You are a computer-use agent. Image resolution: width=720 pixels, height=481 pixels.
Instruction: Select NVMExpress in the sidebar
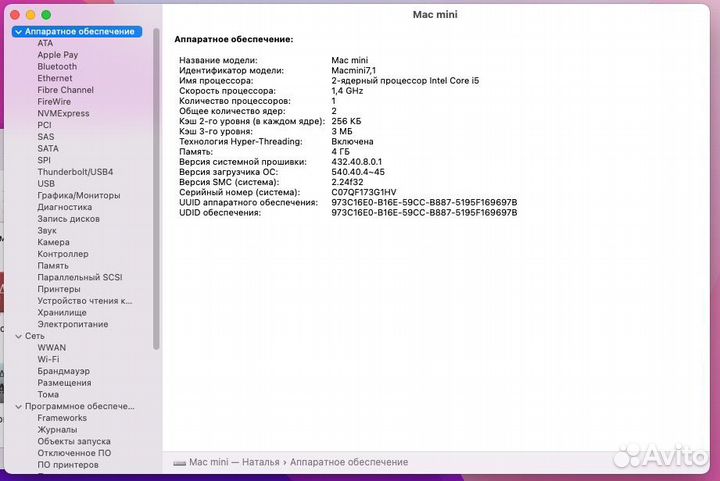pyautogui.click(x=63, y=113)
